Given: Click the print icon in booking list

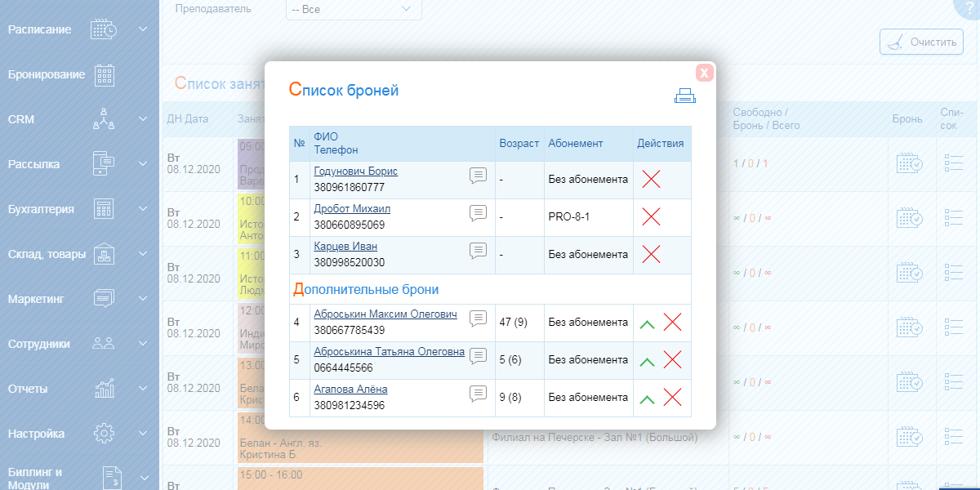Looking at the screenshot, I should (x=684, y=96).
